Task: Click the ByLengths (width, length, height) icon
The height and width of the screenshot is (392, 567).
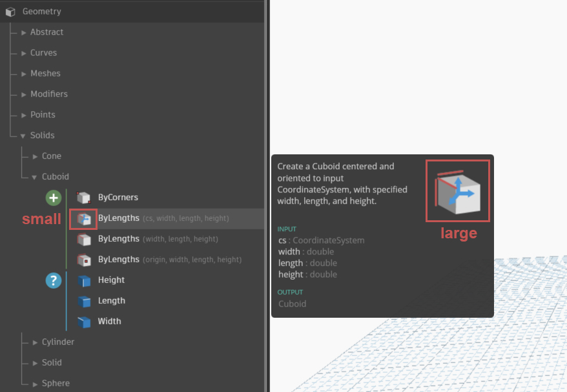Action: (83, 240)
